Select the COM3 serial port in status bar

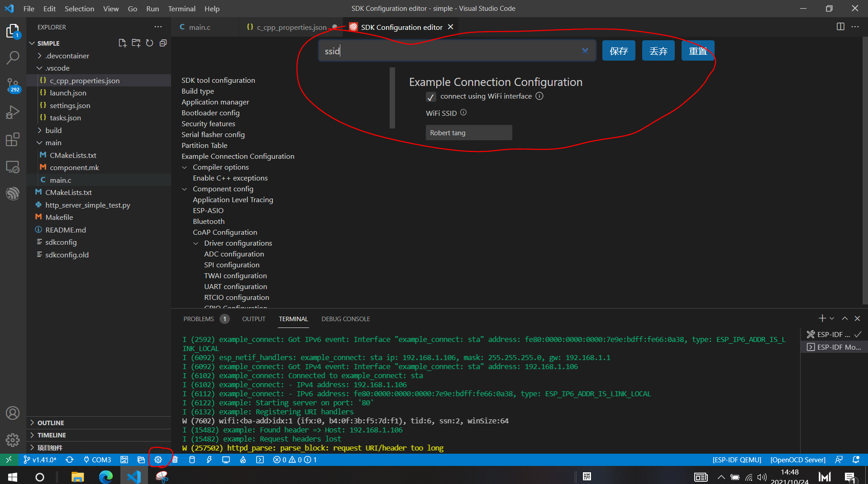pyautogui.click(x=97, y=460)
